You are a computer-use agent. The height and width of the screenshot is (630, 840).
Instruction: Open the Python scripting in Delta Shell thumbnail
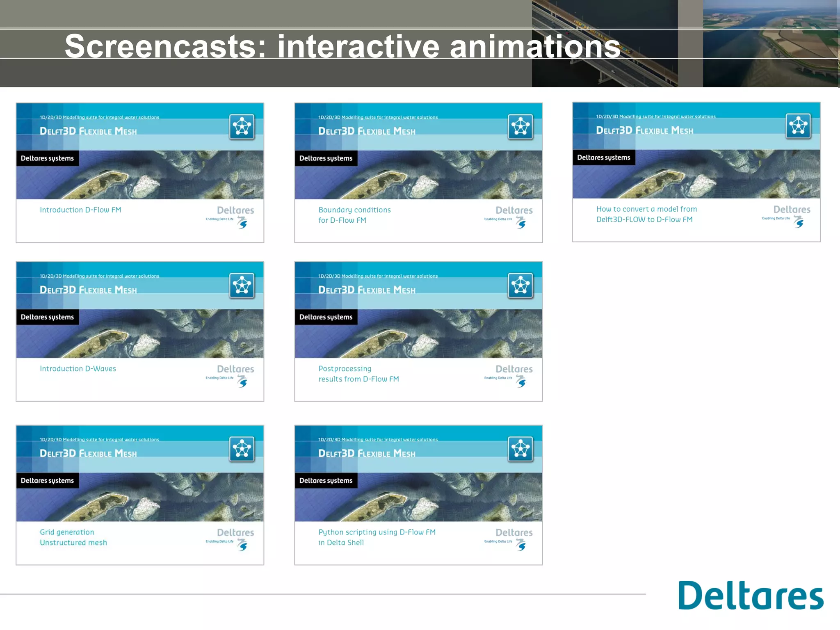click(418, 495)
